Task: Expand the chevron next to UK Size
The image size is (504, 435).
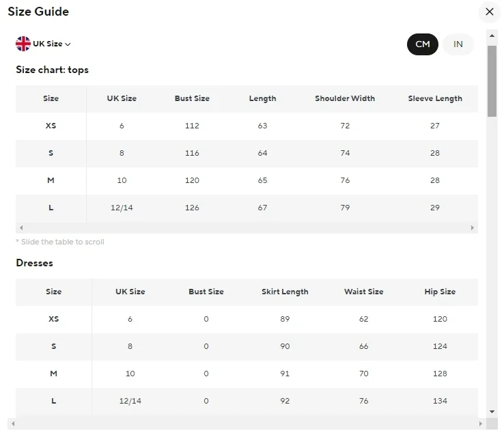Action: (x=68, y=44)
